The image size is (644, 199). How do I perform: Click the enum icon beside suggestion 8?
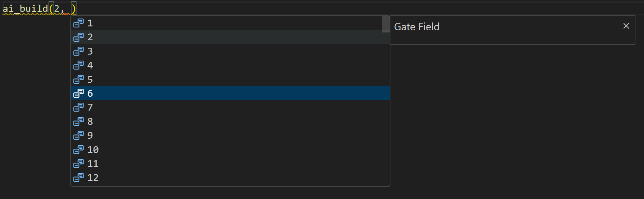[79, 122]
